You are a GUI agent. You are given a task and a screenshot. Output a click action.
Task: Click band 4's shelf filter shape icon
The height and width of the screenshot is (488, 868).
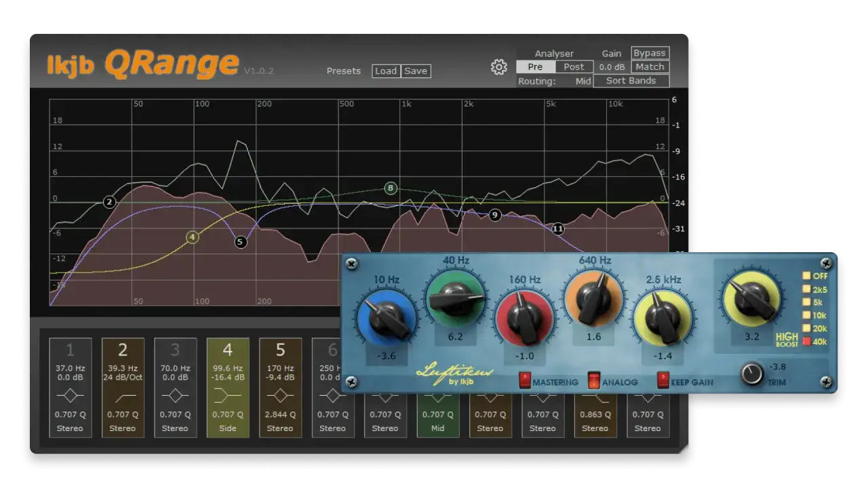click(228, 395)
